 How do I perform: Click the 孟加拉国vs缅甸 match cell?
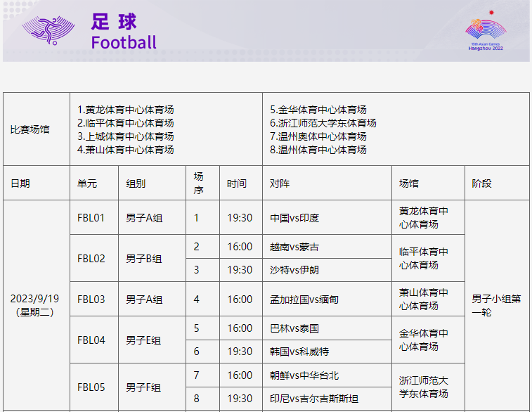pos(327,300)
